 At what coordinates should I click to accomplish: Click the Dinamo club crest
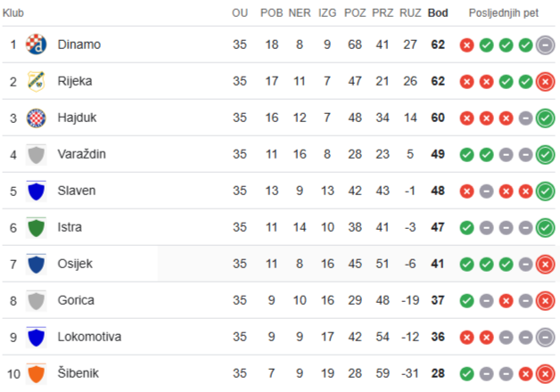[36, 45]
